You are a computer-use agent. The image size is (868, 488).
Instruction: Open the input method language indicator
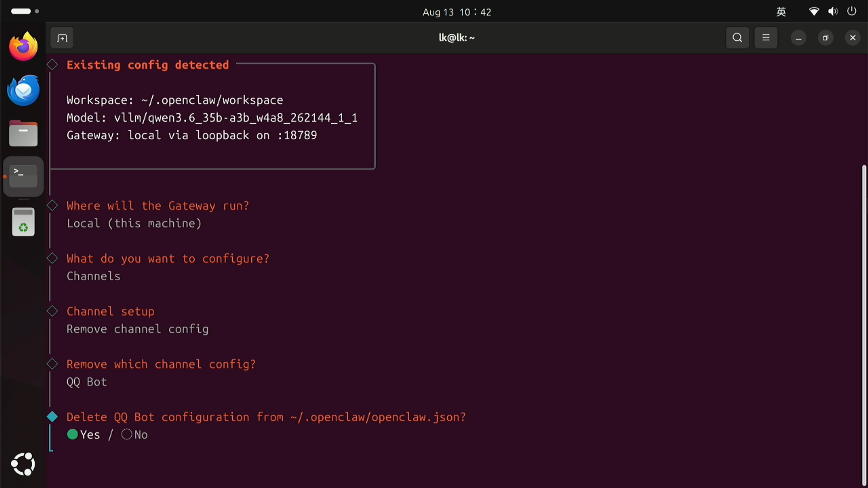781,12
